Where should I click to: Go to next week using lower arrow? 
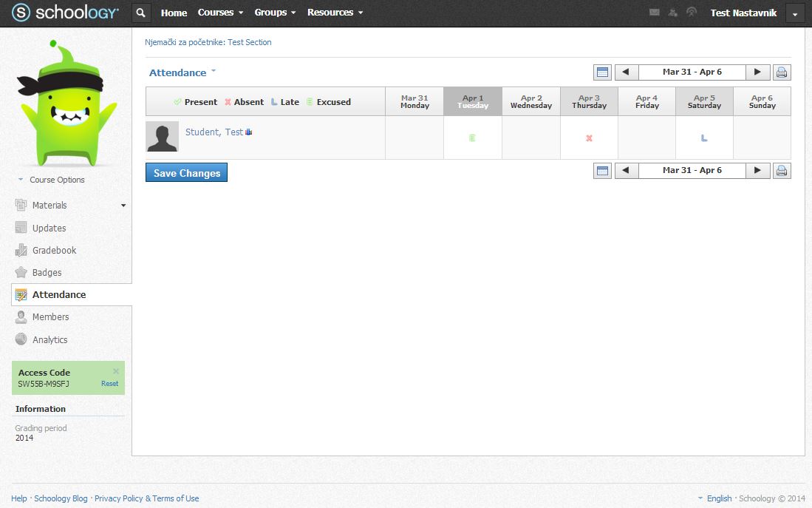point(757,171)
